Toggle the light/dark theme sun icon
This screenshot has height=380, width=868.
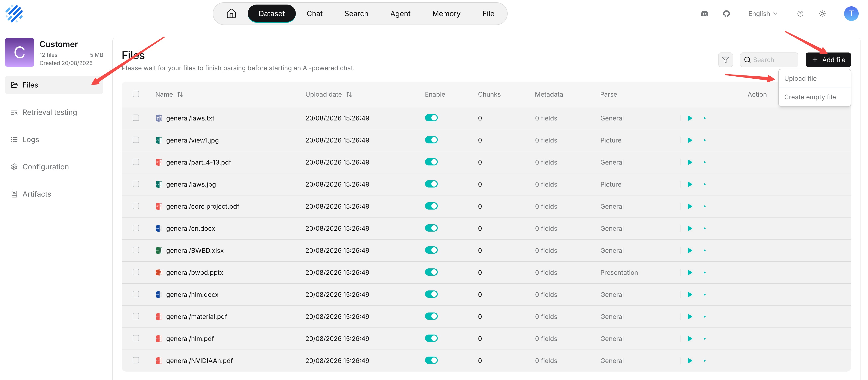pos(822,13)
